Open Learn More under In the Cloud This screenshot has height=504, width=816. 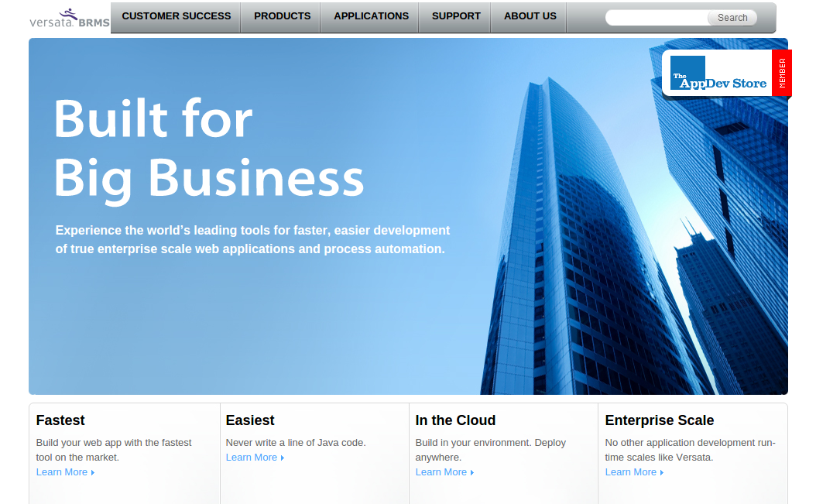(x=441, y=472)
